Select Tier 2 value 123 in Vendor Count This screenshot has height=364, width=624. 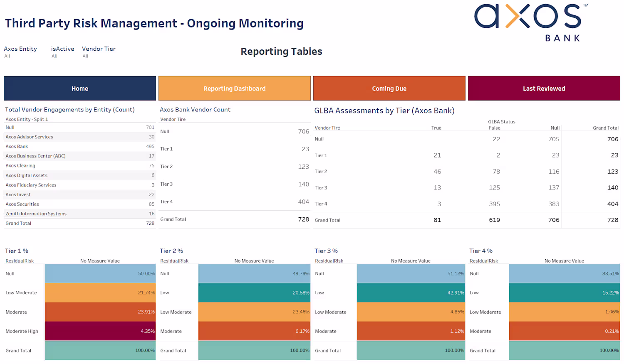pos(304,166)
